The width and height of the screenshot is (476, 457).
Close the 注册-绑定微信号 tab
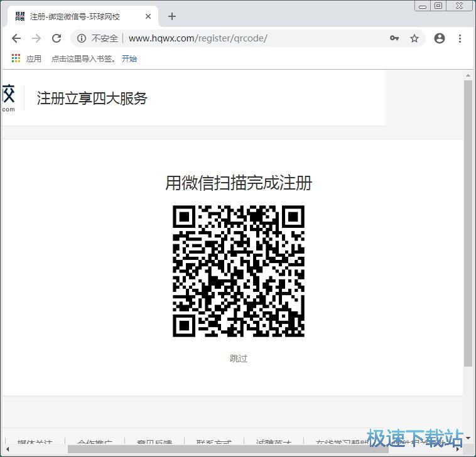click(148, 16)
